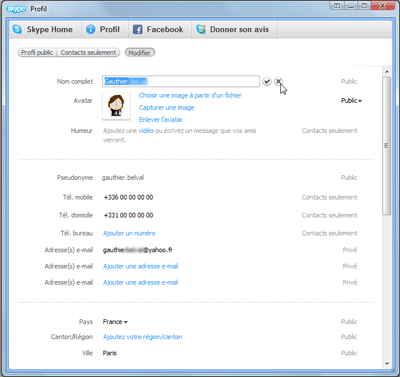Click the home number +331 00 00 00 00

tap(128, 215)
